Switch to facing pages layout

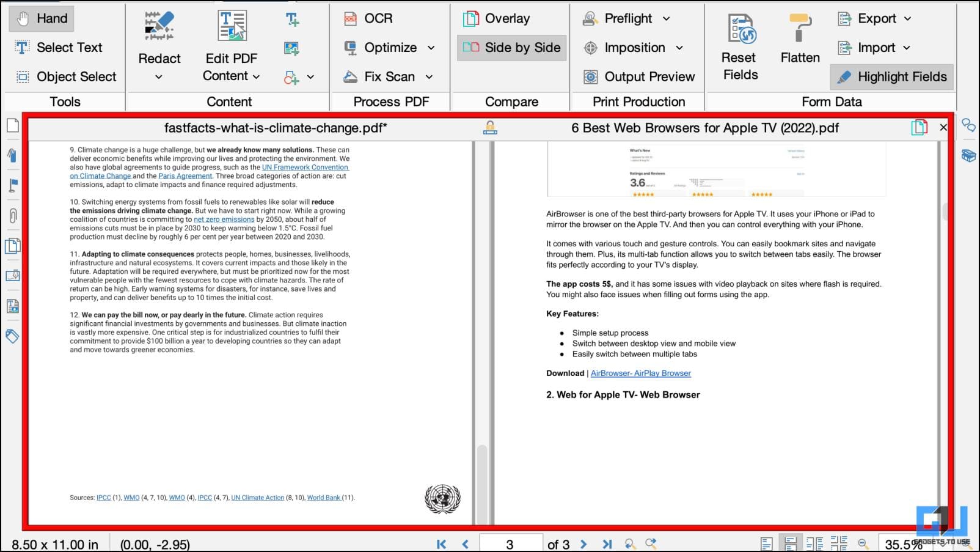(x=814, y=543)
